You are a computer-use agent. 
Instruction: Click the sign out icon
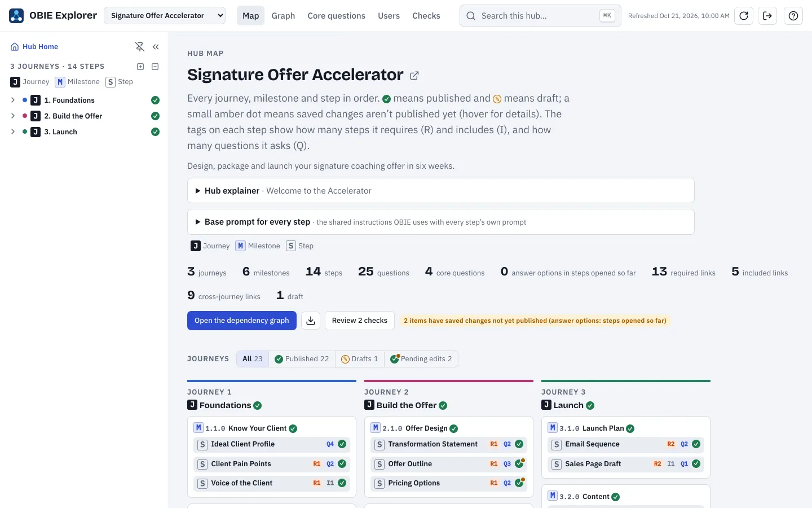[767, 16]
